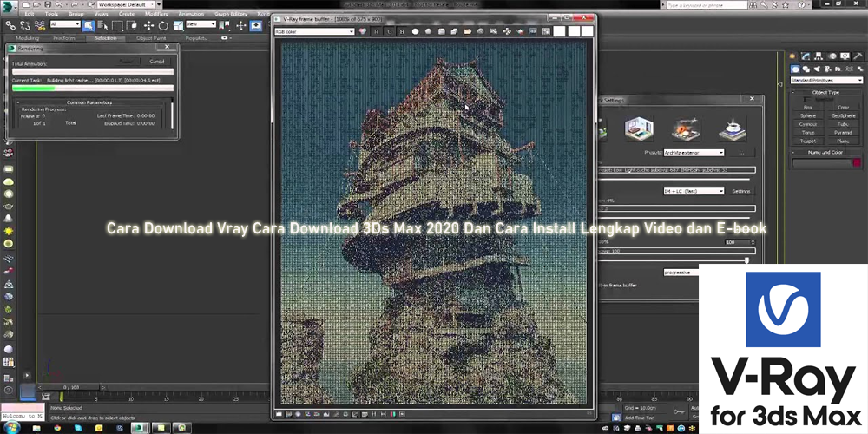Cancel the rendering in Rendering dialog

click(157, 62)
